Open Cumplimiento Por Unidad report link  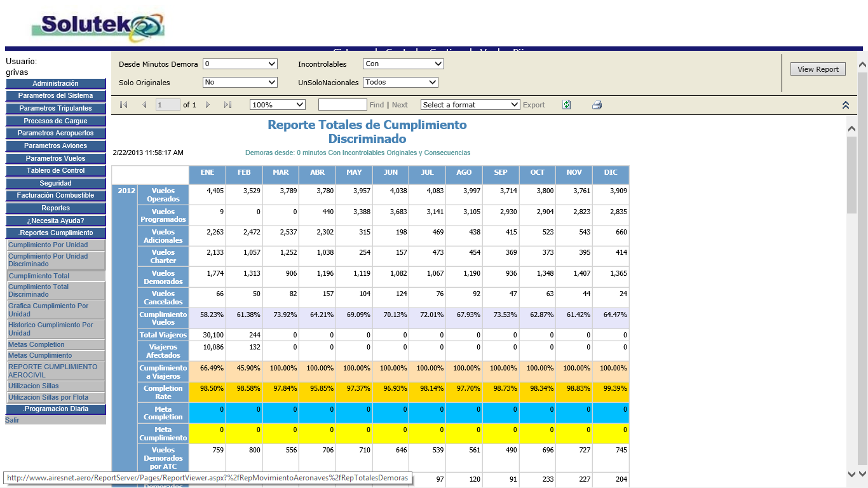point(48,245)
